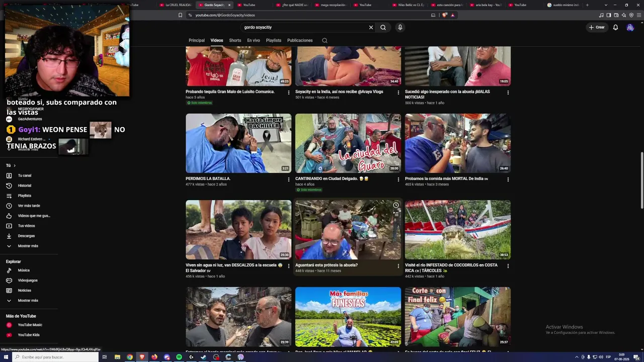Expand Mostrar más below Descargas
The image size is (644, 362).
(28, 246)
